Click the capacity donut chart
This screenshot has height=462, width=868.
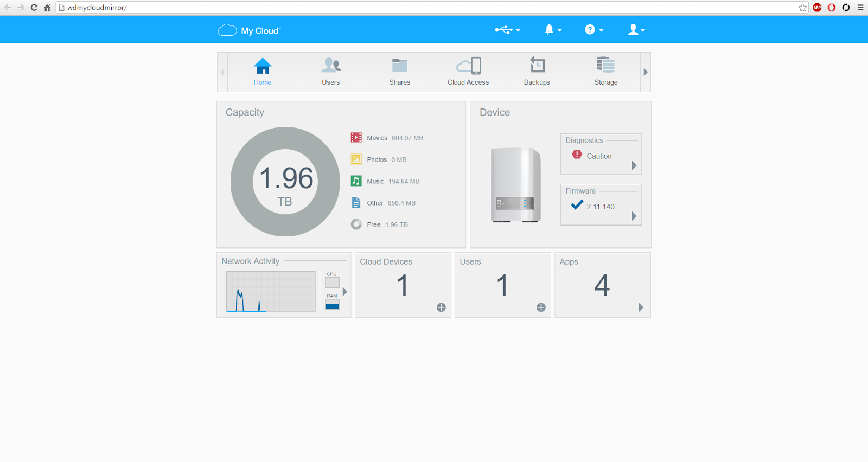click(x=285, y=182)
